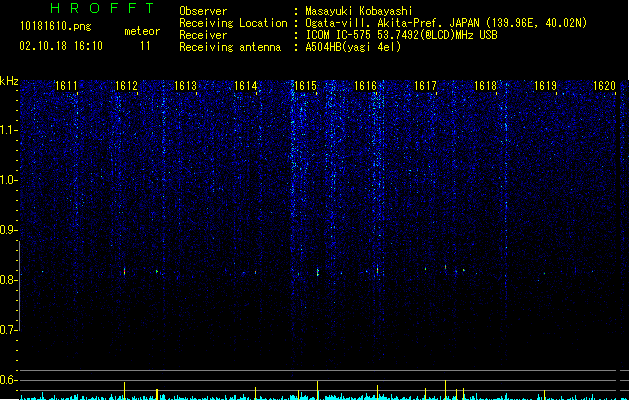Click the date stamp 02.10.18 16:10
Viewport: 629px width, 400px height.
click(61, 46)
